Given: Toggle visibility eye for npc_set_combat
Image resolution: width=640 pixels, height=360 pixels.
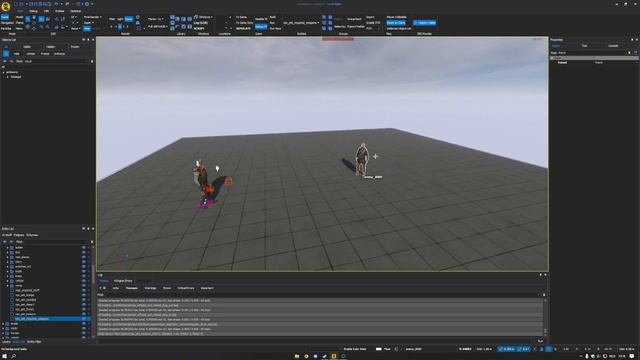Looking at the screenshot, I should (x=84, y=300).
